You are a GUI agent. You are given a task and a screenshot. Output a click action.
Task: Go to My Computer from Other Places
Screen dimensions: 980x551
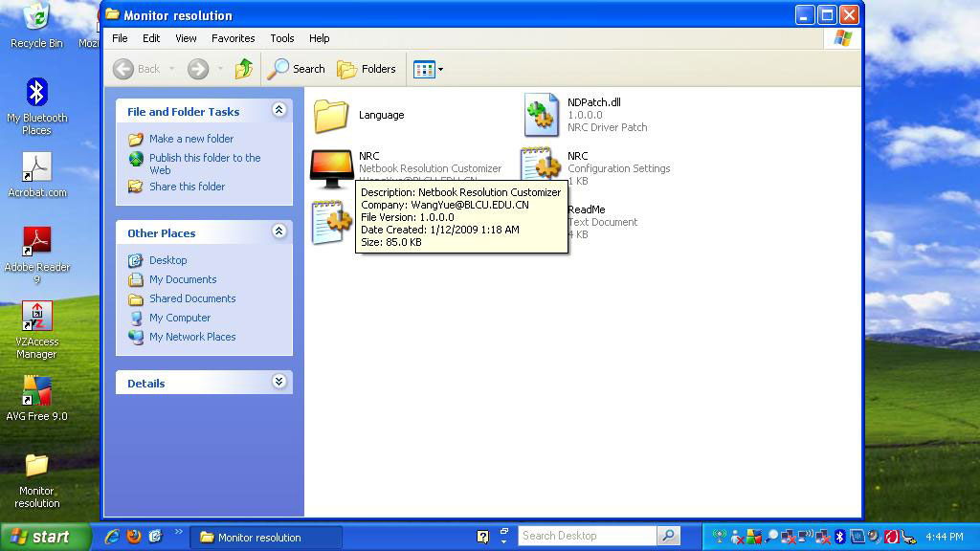pyautogui.click(x=180, y=318)
